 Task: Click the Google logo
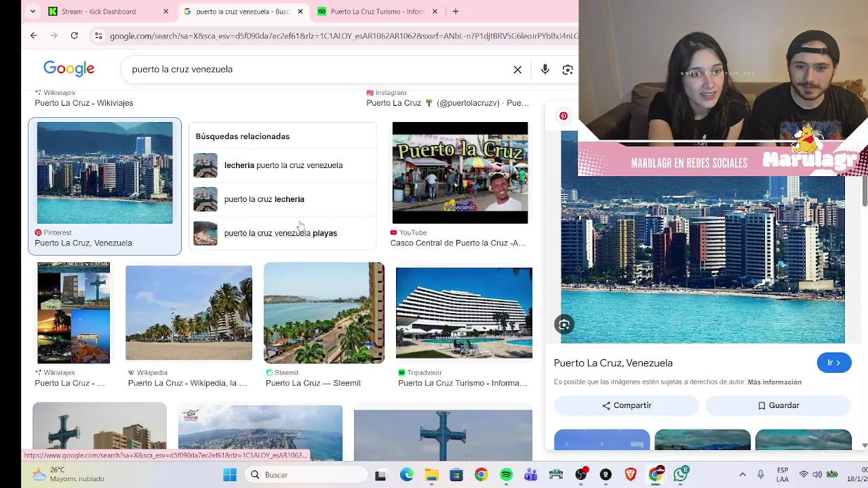click(x=68, y=68)
